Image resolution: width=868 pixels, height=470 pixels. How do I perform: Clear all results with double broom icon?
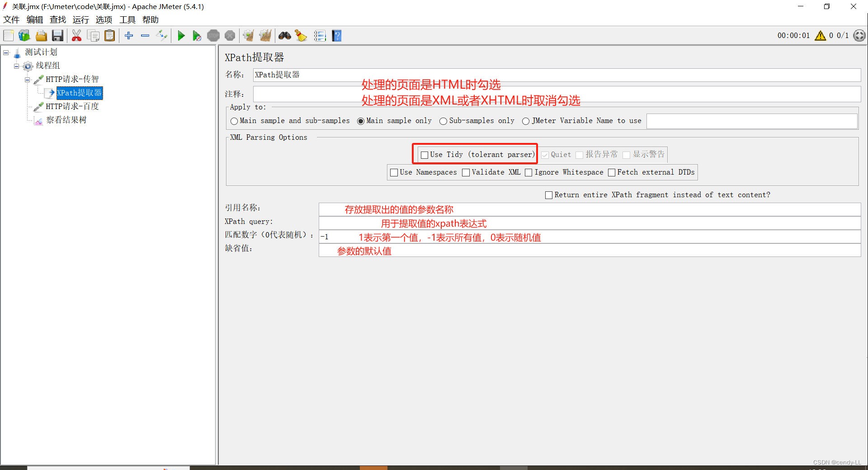[265, 35]
